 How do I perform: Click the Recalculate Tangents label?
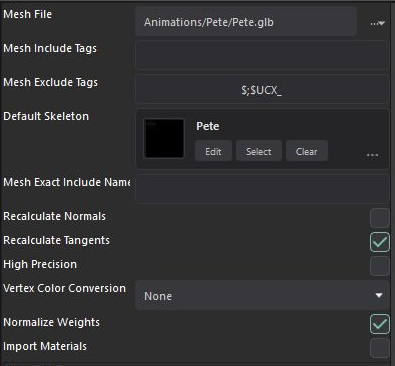coord(56,240)
